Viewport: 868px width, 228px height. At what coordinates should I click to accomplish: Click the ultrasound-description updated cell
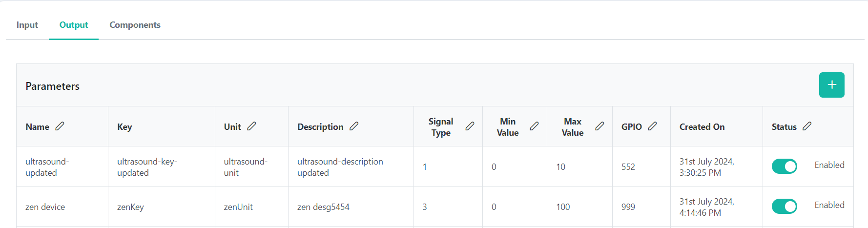pyautogui.click(x=340, y=167)
